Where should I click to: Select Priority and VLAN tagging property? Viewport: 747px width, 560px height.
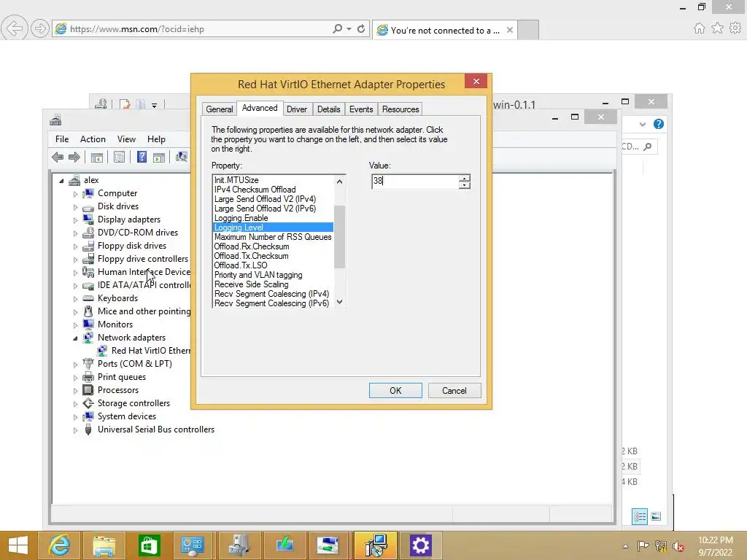(273, 275)
